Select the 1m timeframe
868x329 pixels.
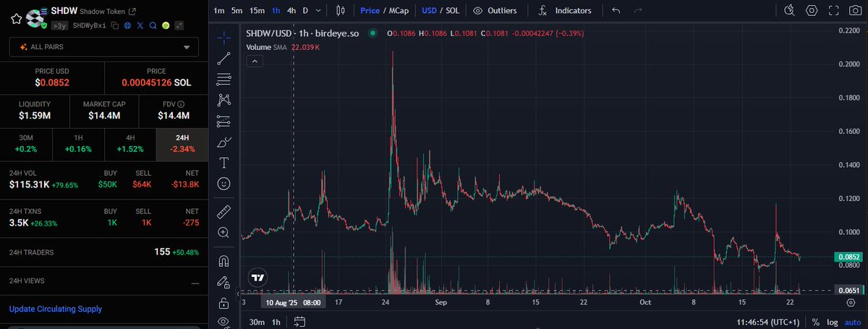click(219, 11)
